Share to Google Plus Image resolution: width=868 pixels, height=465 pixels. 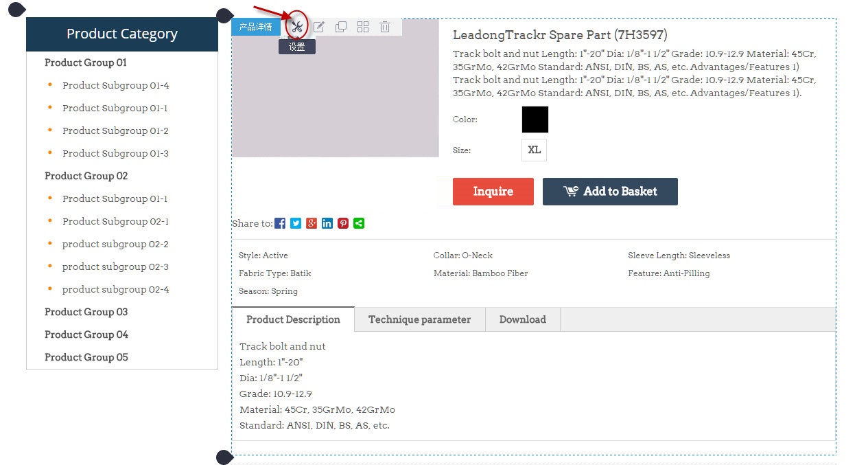pos(312,223)
